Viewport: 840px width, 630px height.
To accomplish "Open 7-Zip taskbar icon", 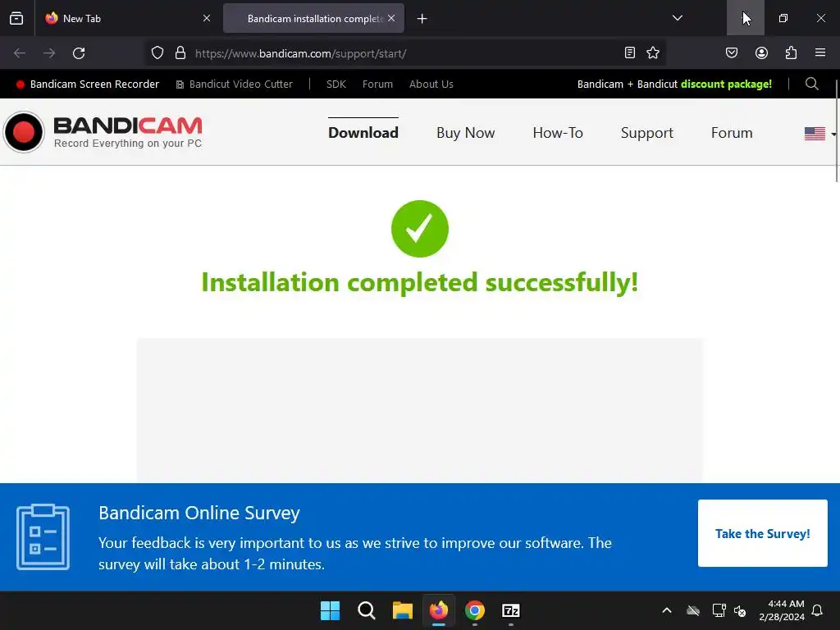I will pyautogui.click(x=511, y=610).
